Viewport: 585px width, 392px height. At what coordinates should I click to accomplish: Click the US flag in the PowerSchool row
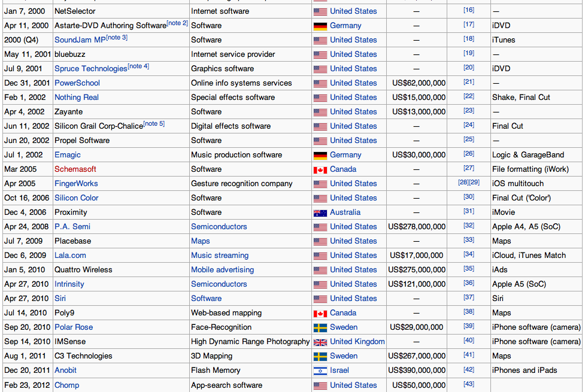[320, 84]
